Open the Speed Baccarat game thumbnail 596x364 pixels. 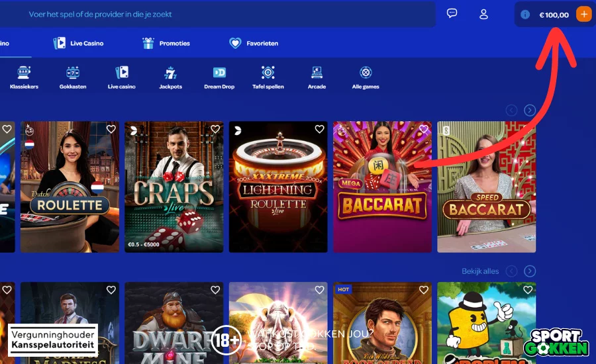[x=486, y=187]
